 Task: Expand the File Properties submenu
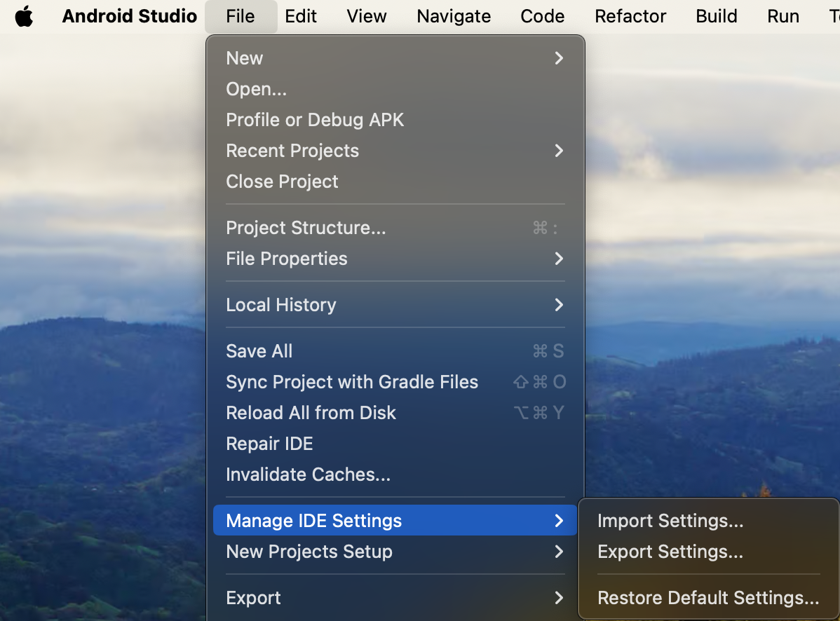(x=395, y=259)
